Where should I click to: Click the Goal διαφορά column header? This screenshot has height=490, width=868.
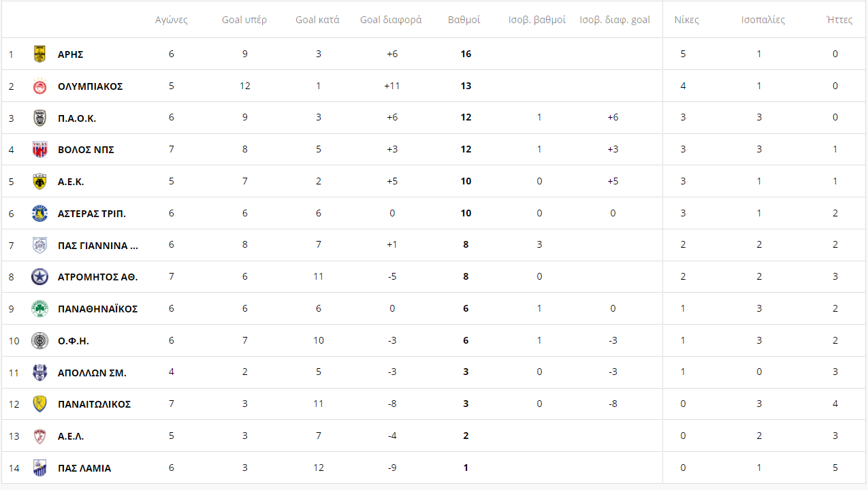click(x=390, y=20)
